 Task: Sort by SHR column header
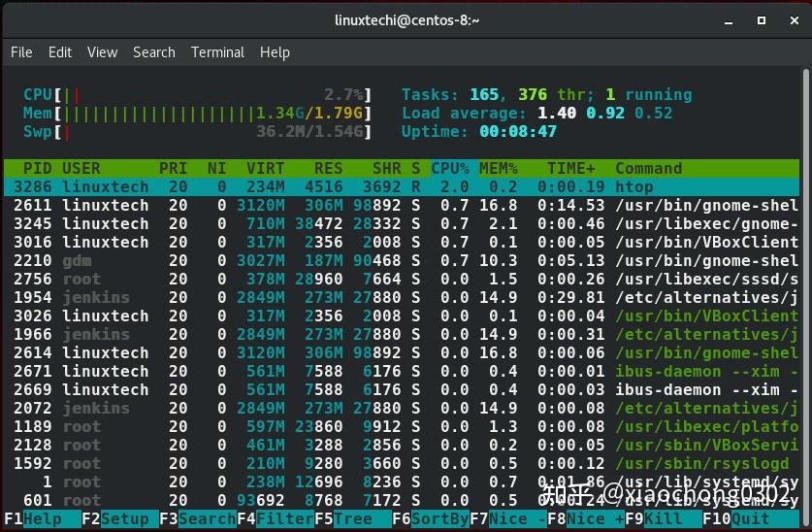tap(386, 168)
